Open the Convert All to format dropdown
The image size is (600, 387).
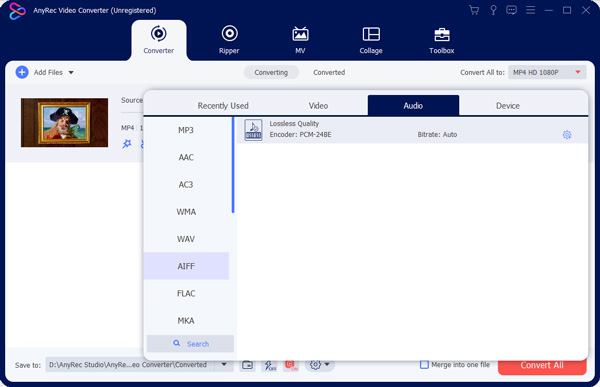547,72
